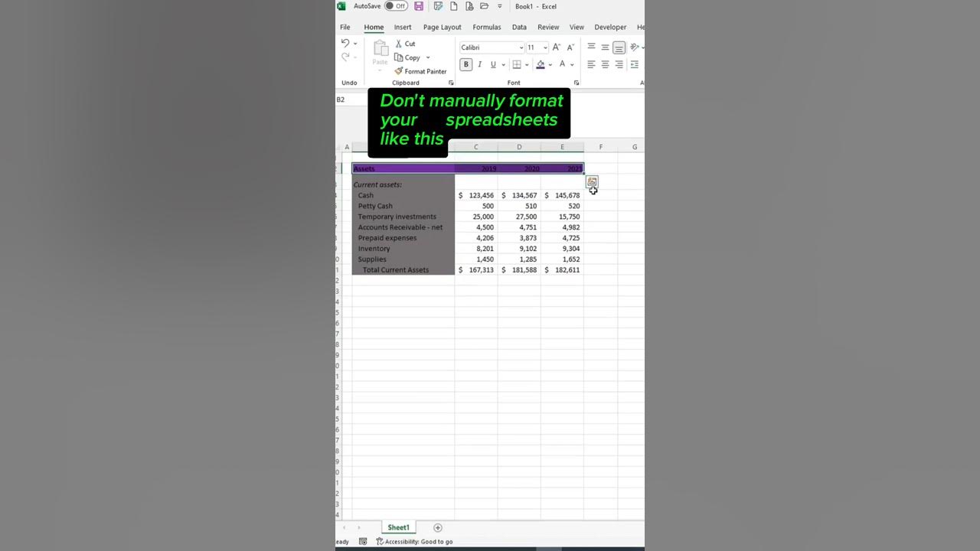Expand the Borders dropdown arrow
This screenshot has height=551, width=980.
pyautogui.click(x=527, y=64)
